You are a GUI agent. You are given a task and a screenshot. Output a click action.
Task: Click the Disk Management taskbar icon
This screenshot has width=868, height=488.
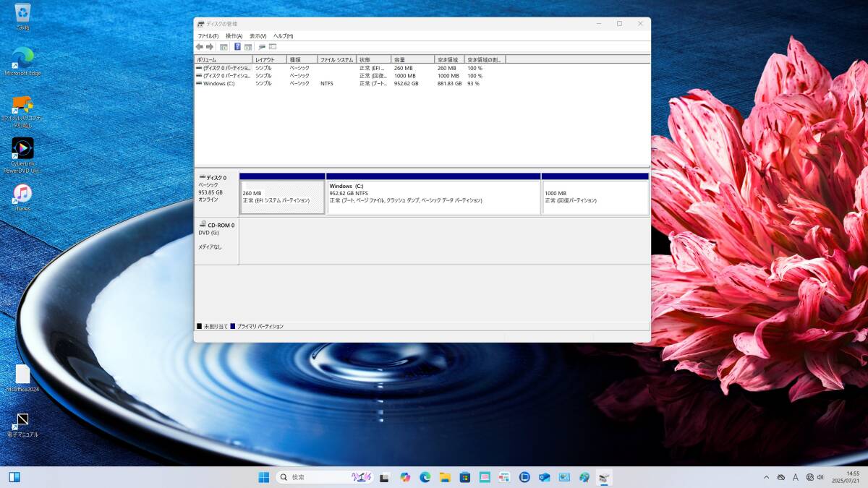604,477
